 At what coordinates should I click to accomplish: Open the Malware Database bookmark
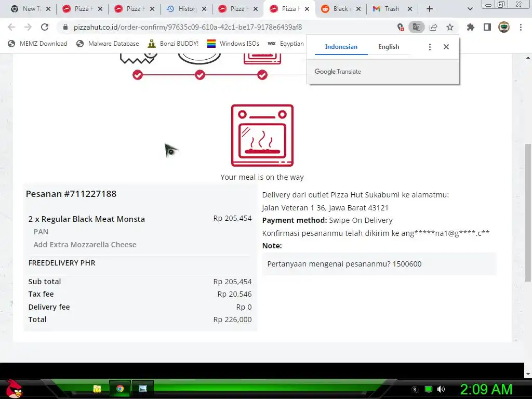coord(108,44)
